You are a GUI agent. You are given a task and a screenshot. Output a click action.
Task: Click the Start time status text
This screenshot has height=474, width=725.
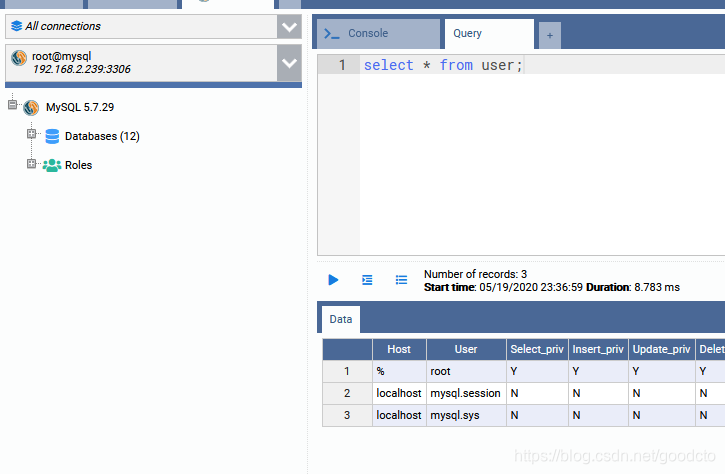[504, 287]
